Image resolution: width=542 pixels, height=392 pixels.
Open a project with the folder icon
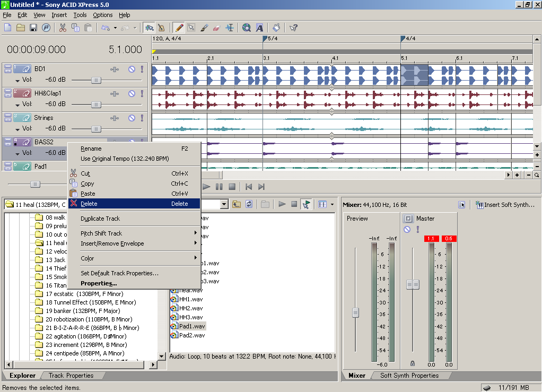coord(20,28)
